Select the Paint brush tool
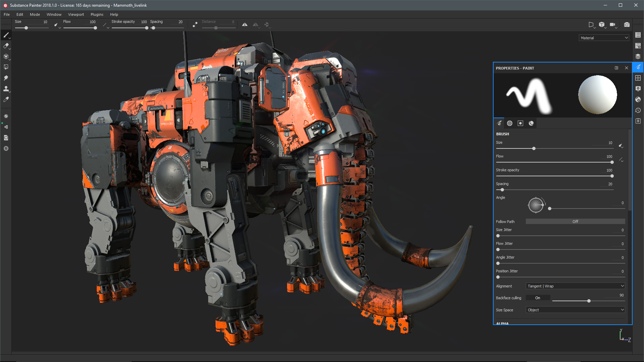Image resolution: width=644 pixels, height=362 pixels. click(x=6, y=35)
